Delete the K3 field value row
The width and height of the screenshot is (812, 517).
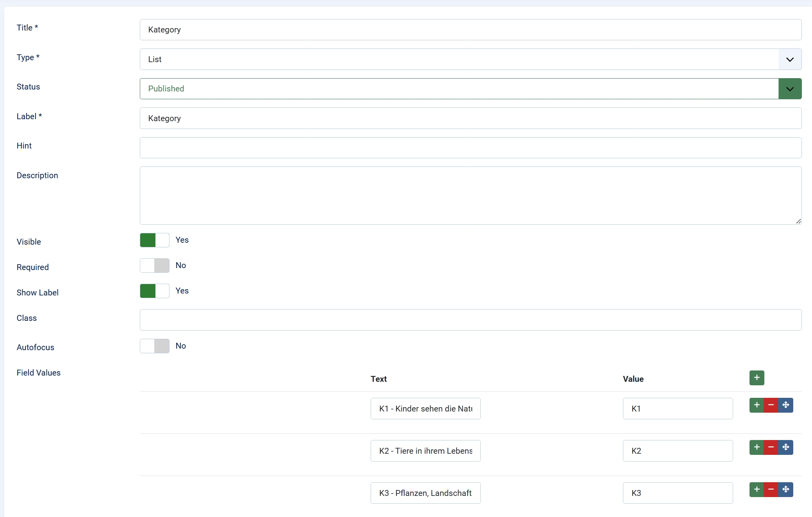(x=771, y=490)
